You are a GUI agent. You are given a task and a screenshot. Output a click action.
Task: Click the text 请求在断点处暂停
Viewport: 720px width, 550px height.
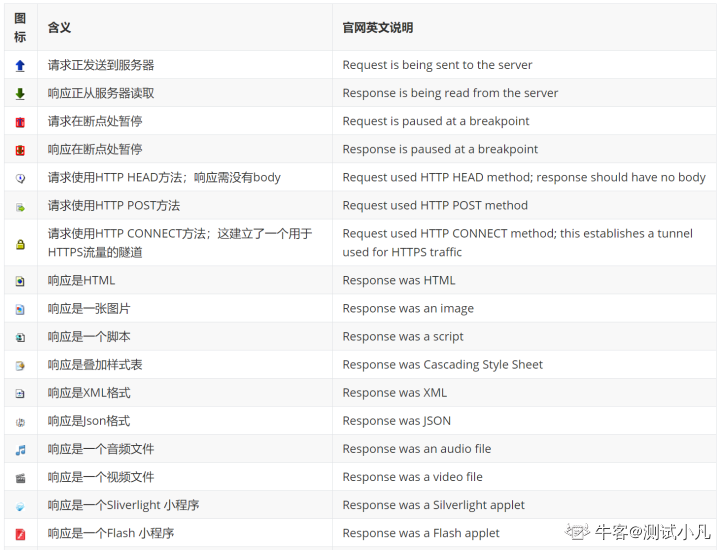[x=95, y=121]
